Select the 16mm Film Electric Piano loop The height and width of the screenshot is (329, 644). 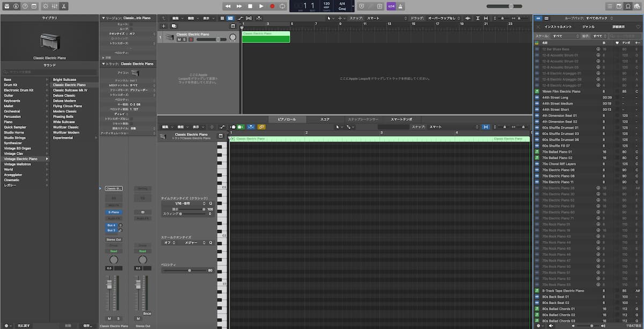[x=587, y=91]
